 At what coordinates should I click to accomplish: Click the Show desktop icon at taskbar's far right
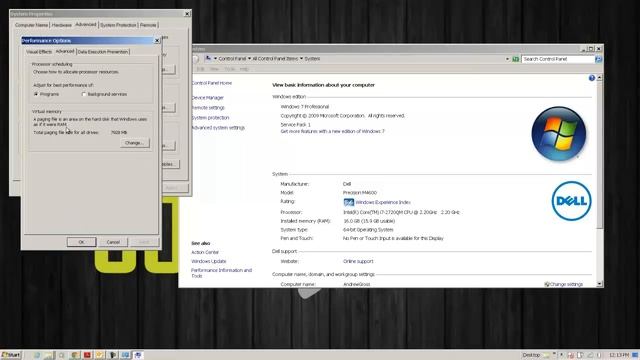pyautogui.click(x=636, y=355)
